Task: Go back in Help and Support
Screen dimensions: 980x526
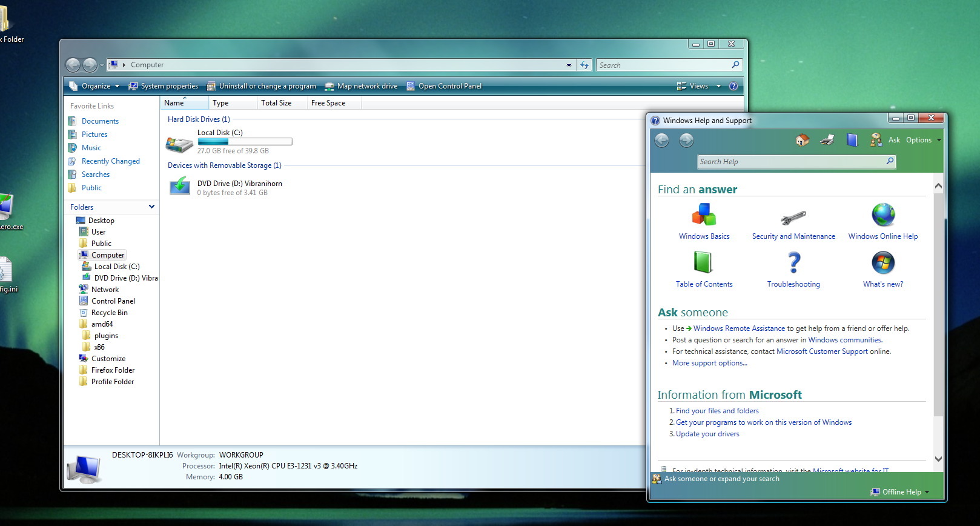Action: (662, 141)
